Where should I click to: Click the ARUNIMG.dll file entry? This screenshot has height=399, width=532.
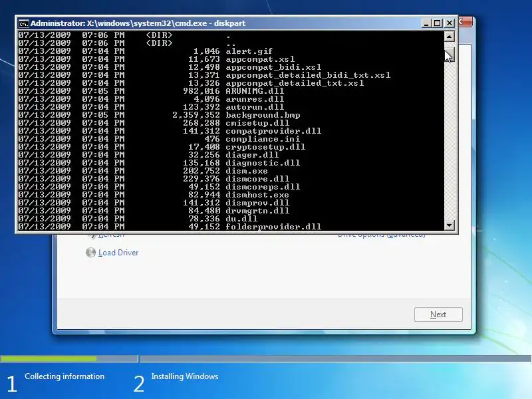(x=255, y=91)
